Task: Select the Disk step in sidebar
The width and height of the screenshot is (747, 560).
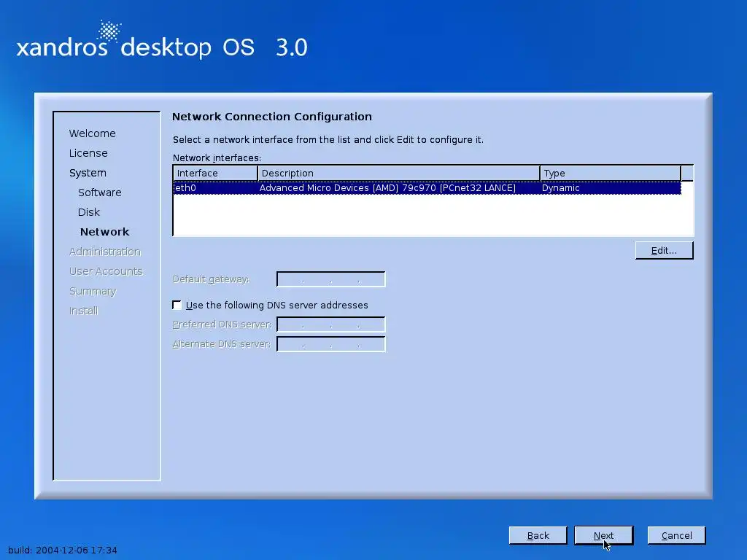Action: pos(88,212)
